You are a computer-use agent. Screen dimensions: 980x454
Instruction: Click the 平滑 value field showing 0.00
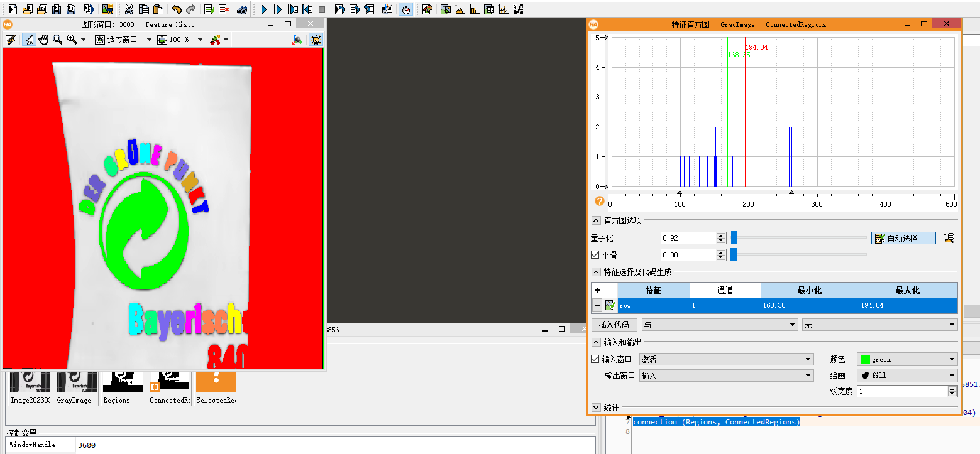[x=688, y=255]
